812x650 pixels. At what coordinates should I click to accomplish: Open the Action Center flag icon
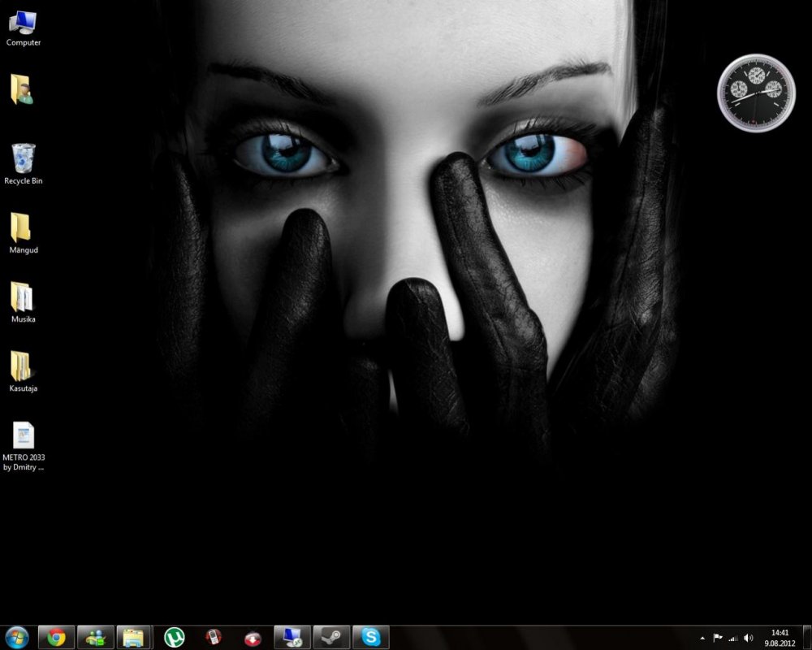pos(718,637)
